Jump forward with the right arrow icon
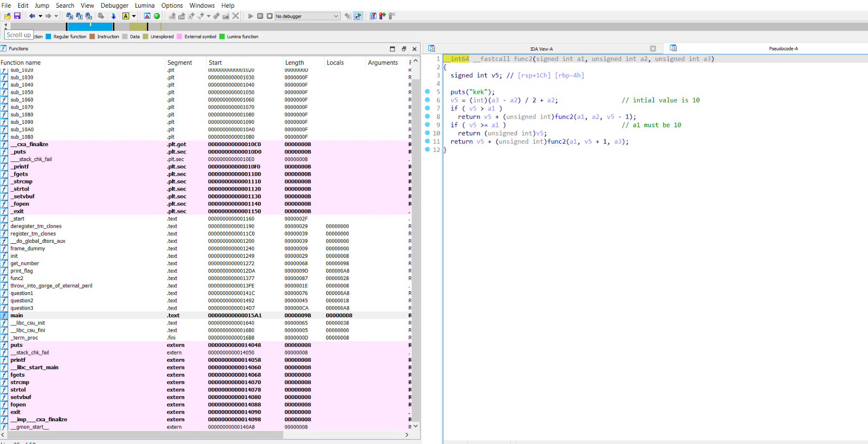The height and width of the screenshot is (444, 868). 48,16
